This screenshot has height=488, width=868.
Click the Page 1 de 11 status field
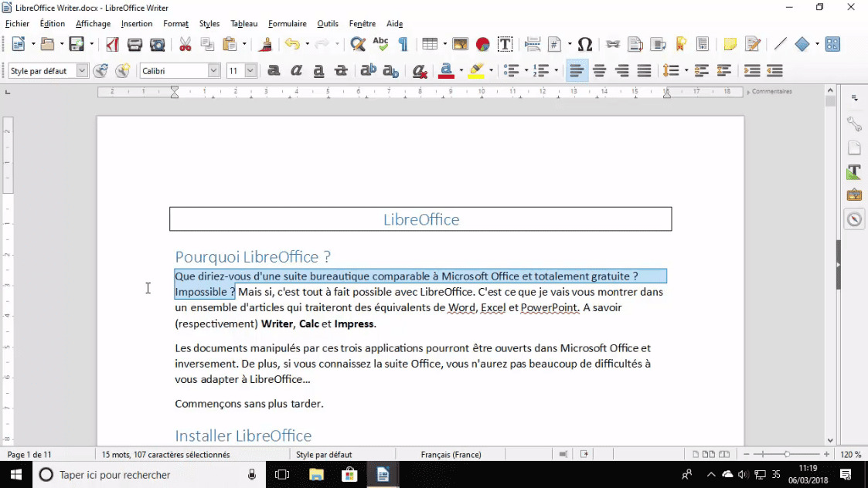pyautogui.click(x=29, y=454)
